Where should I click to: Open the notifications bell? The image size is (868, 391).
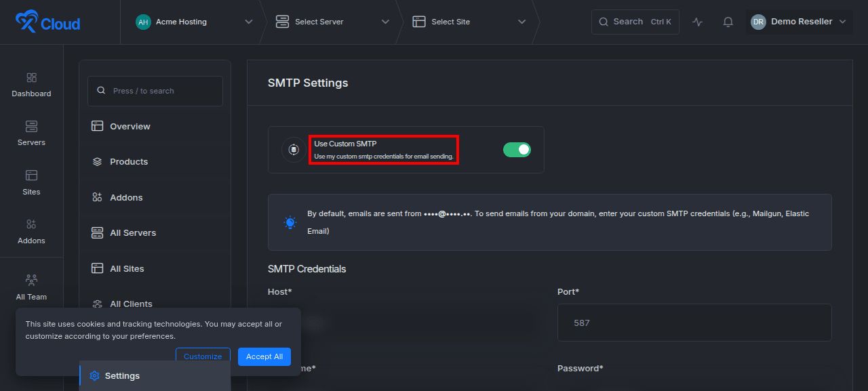tap(728, 22)
